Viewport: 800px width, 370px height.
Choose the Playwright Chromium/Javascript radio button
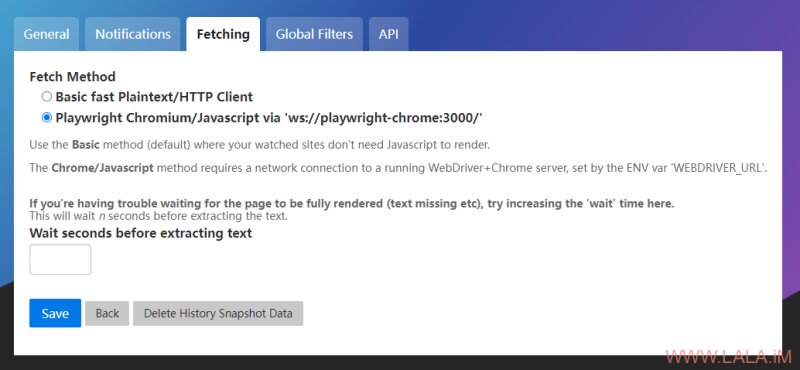(x=47, y=118)
